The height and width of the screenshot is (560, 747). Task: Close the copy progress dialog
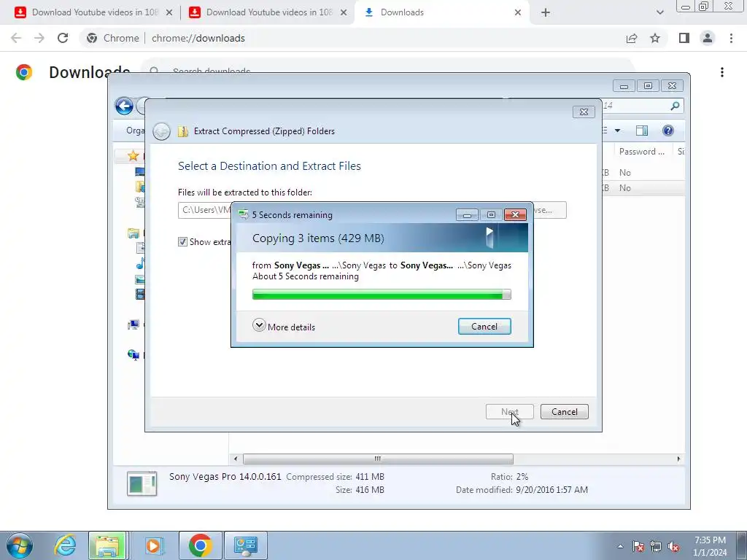point(515,215)
